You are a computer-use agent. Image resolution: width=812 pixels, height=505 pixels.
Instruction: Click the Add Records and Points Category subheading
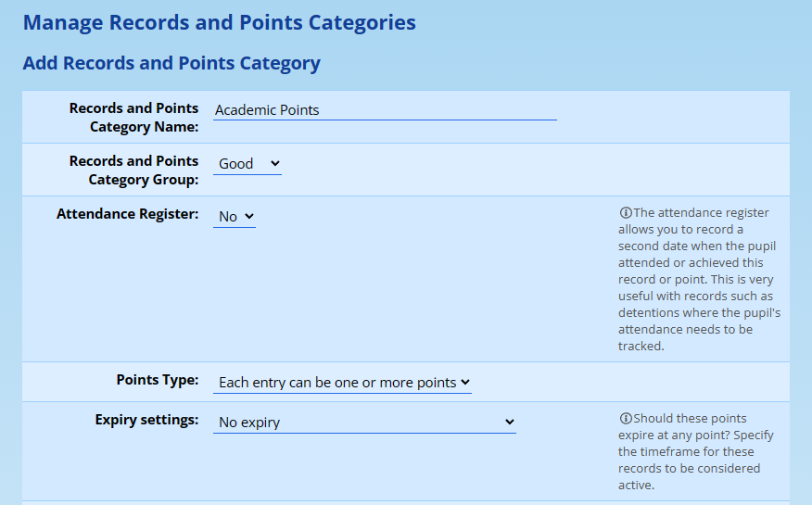(x=171, y=63)
